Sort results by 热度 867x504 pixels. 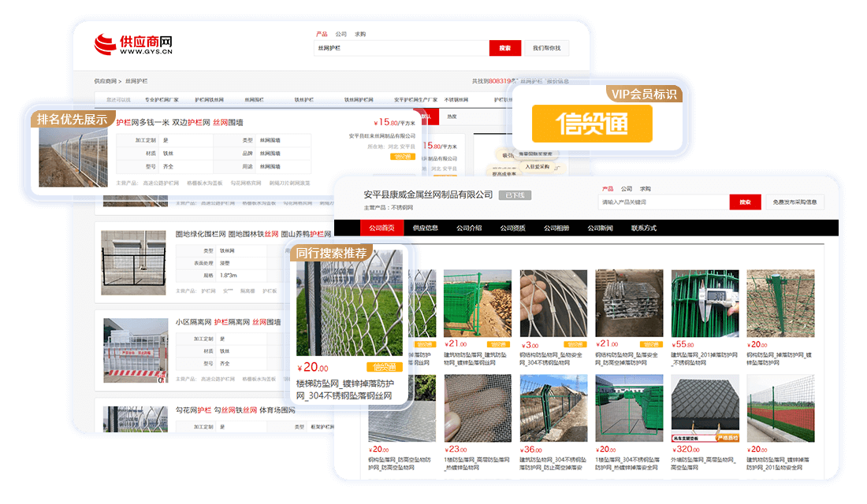pos(452,117)
